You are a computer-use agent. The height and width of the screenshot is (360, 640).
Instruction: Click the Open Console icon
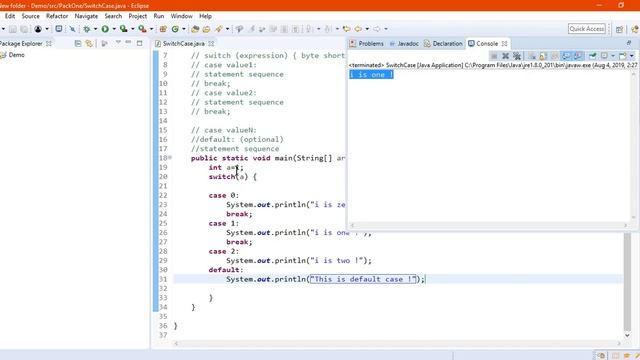tap(623, 56)
